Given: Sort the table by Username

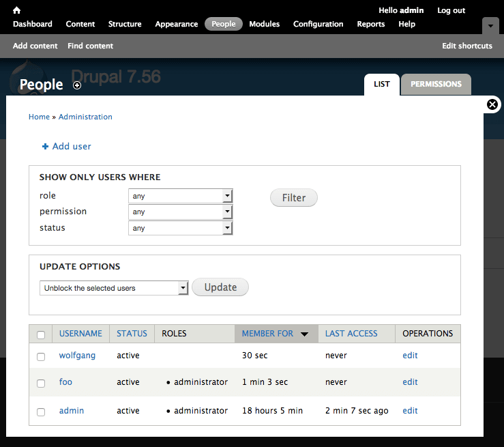Looking at the screenshot, I should coord(80,334).
